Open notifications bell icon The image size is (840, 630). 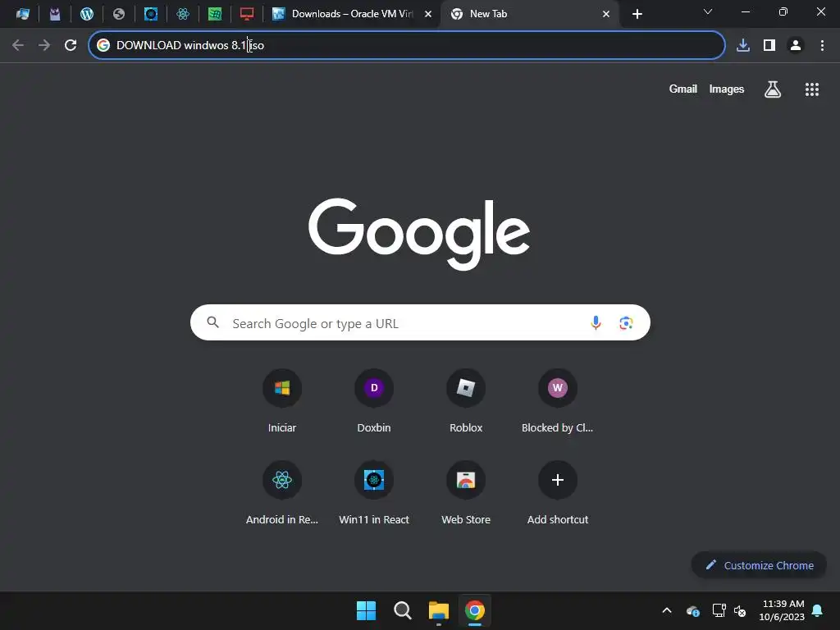pos(817,610)
